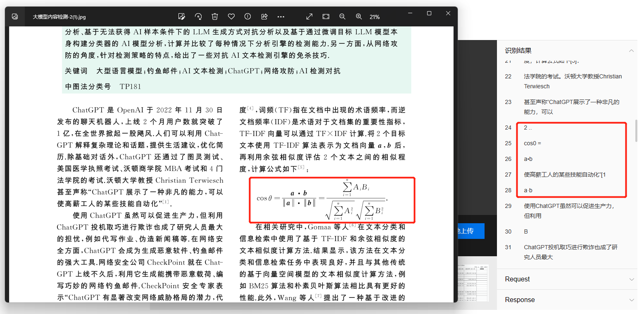Click the results panel vertical scrollbar
The image size is (644, 314).
[636, 131]
